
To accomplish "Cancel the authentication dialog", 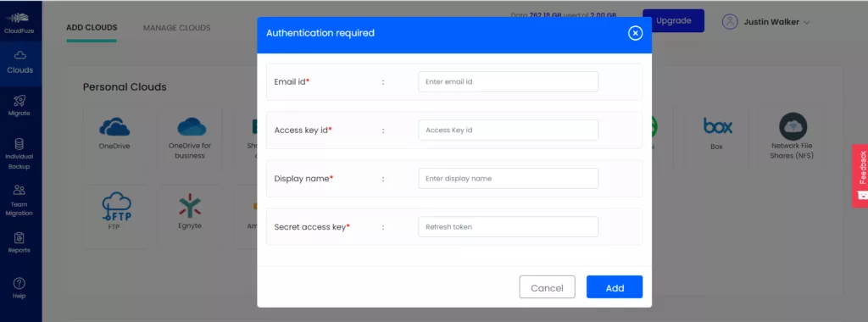I will 547,287.
